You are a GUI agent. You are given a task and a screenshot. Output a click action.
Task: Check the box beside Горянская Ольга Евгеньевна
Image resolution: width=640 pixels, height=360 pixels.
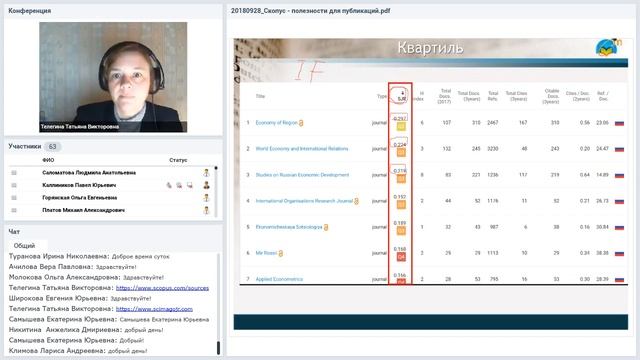pyautogui.click(x=14, y=198)
